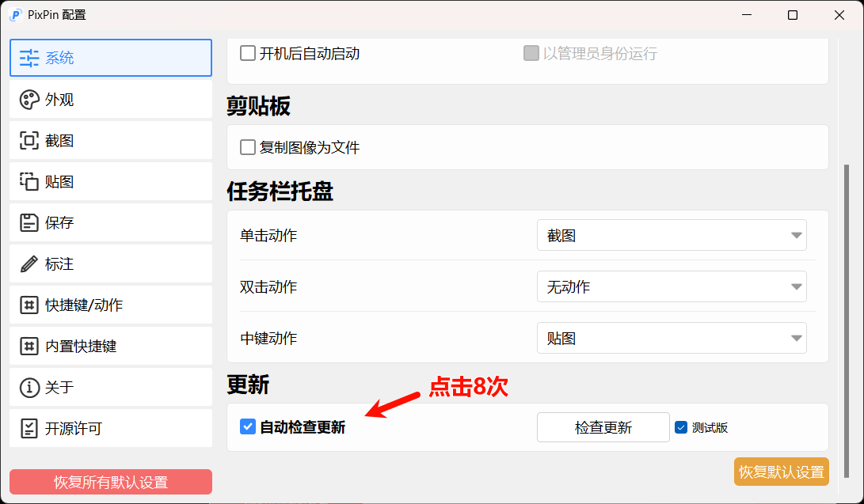The image size is (864, 504).
Task: Click the palette icon beside 外观
Action: point(29,100)
